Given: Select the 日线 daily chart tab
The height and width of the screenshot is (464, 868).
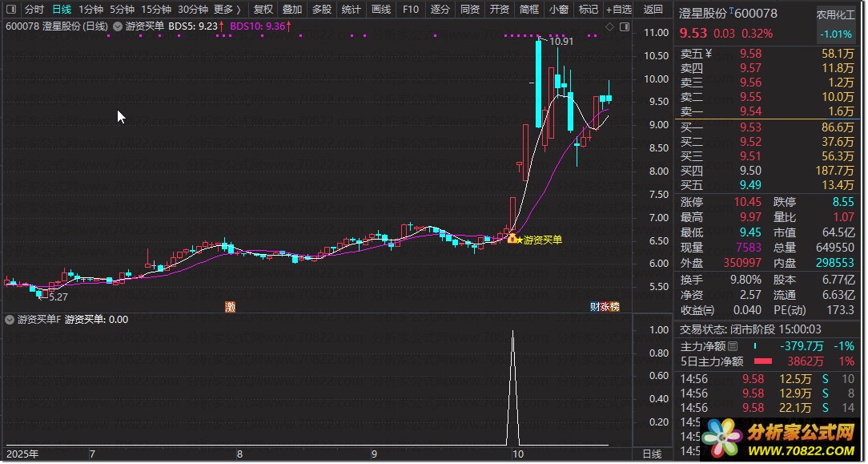Looking at the screenshot, I should [62, 10].
